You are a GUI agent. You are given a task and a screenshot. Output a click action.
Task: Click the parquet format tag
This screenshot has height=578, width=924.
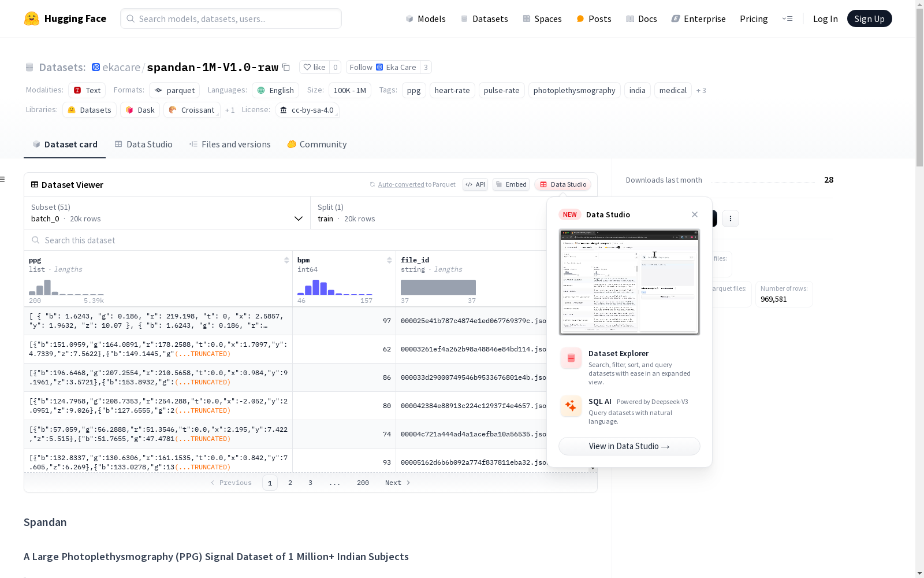[174, 90]
